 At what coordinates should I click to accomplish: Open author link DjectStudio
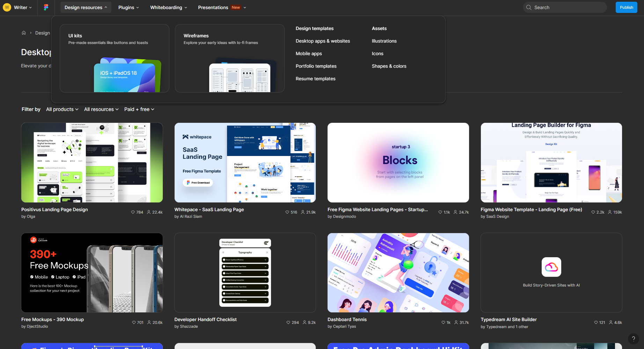pos(37,326)
